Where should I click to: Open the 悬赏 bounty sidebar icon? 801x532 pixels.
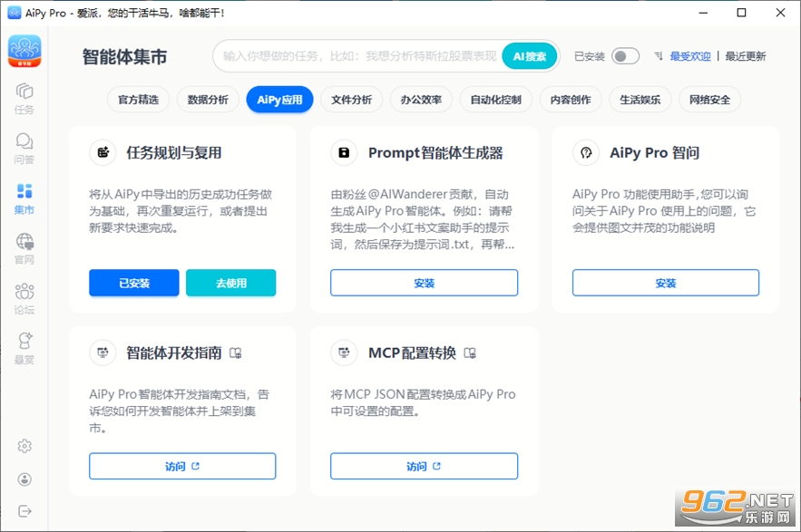[x=24, y=349]
